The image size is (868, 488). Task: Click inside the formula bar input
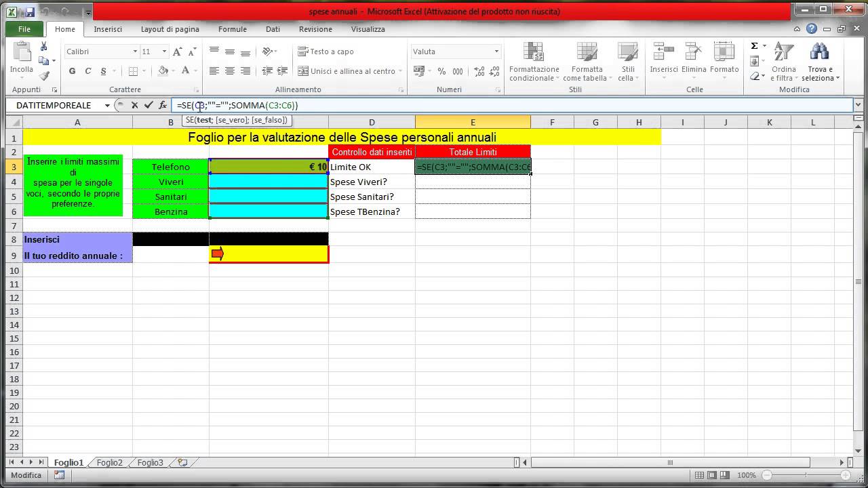[x=512, y=105]
